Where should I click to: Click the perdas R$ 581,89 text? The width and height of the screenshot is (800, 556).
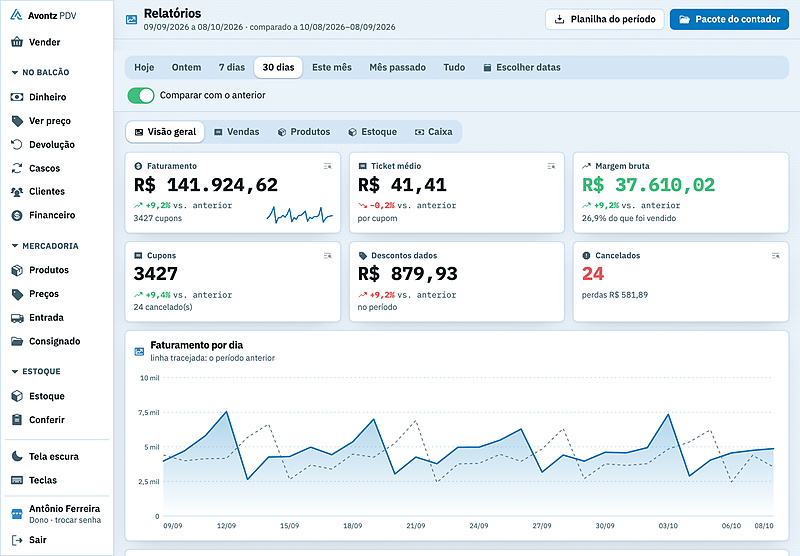pyautogui.click(x=615, y=295)
